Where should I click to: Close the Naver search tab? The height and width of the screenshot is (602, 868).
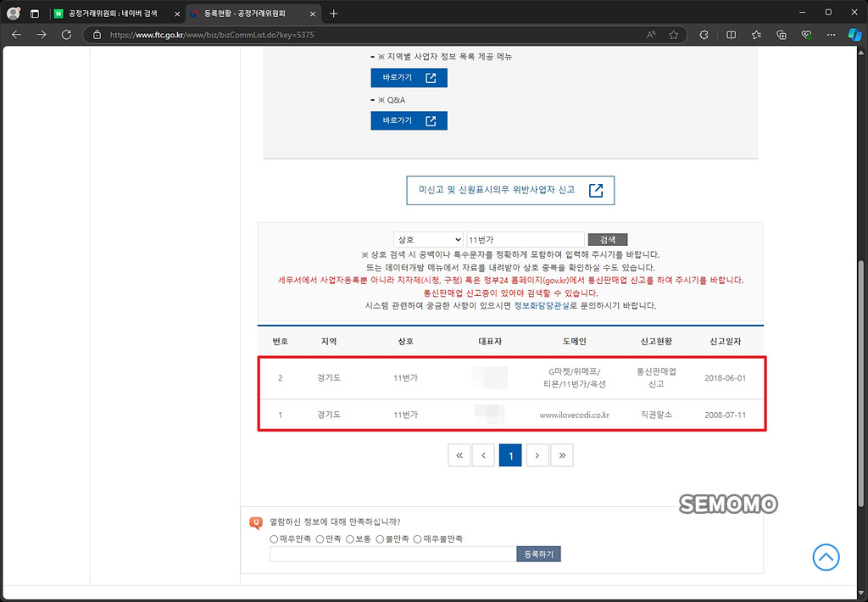[x=177, y=14]
